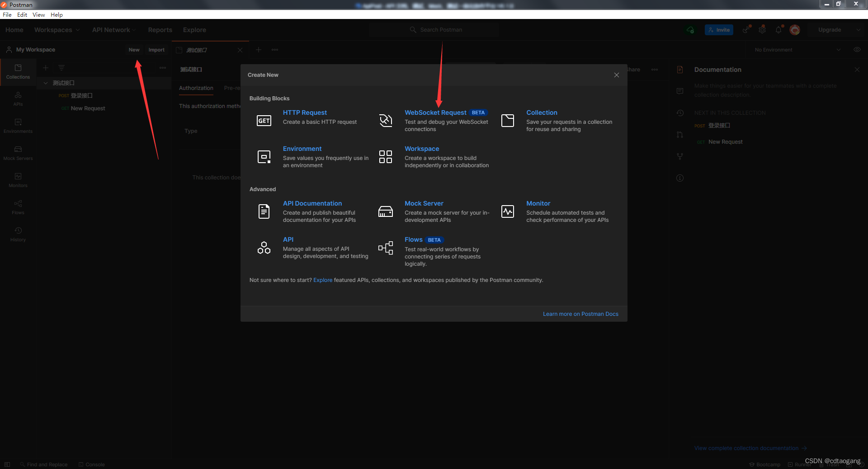The height and width of the screenshot is (469, 868).
Task: Click the Collection folder icon
Action: click(x=508, y=121)
